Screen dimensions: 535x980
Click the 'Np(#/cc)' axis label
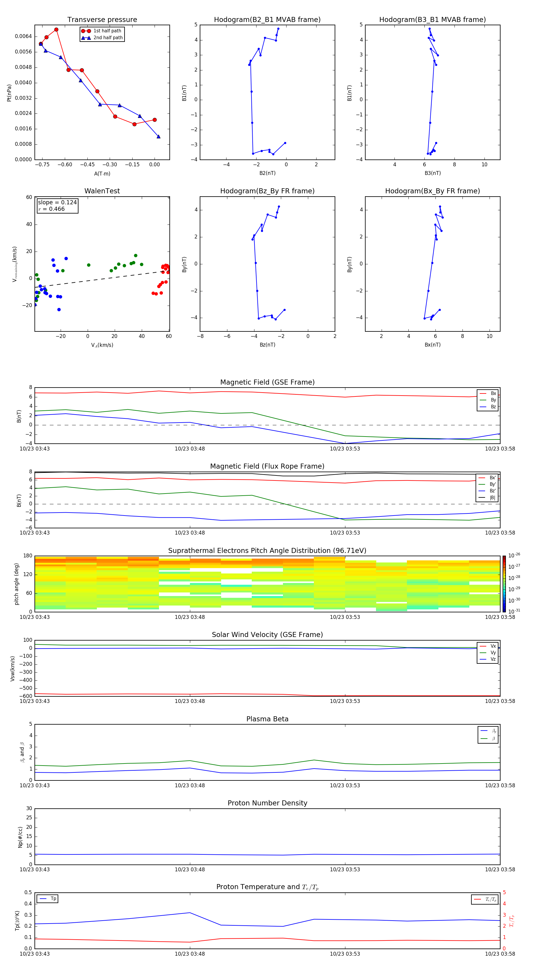click(20, 837)
